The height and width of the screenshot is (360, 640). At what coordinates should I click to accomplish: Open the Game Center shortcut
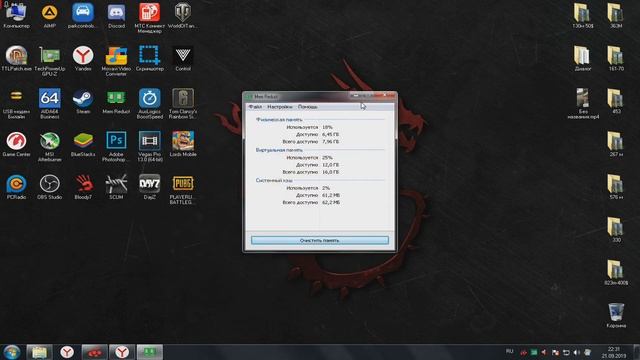point(16,144)
